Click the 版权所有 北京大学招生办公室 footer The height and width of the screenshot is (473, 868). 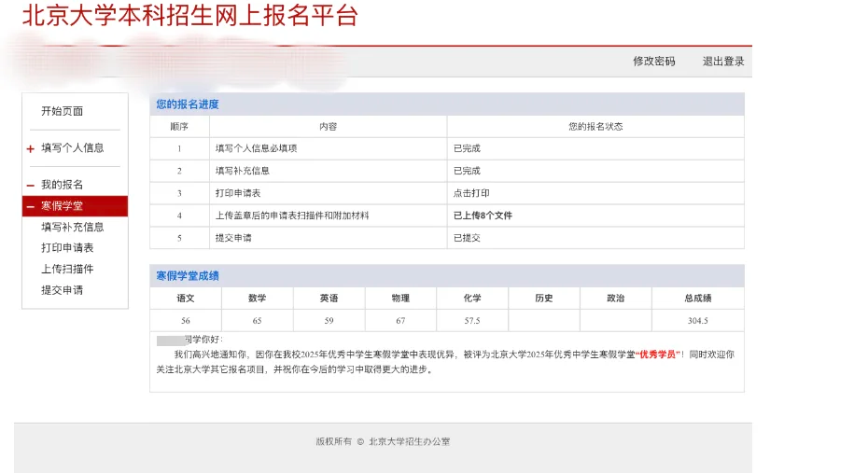pos(383,441)
